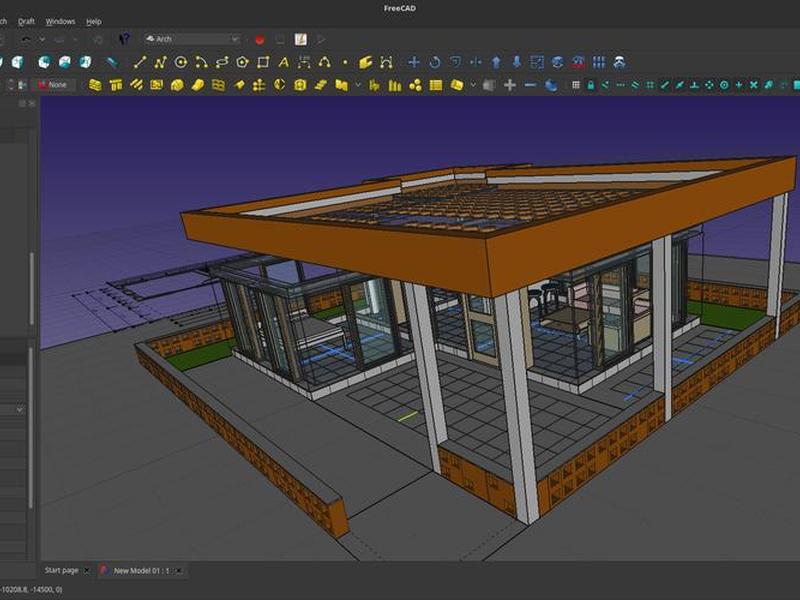The image size is (800, 600).
Task: Toggle snap to parallel
Action: [x=635, y=85]
